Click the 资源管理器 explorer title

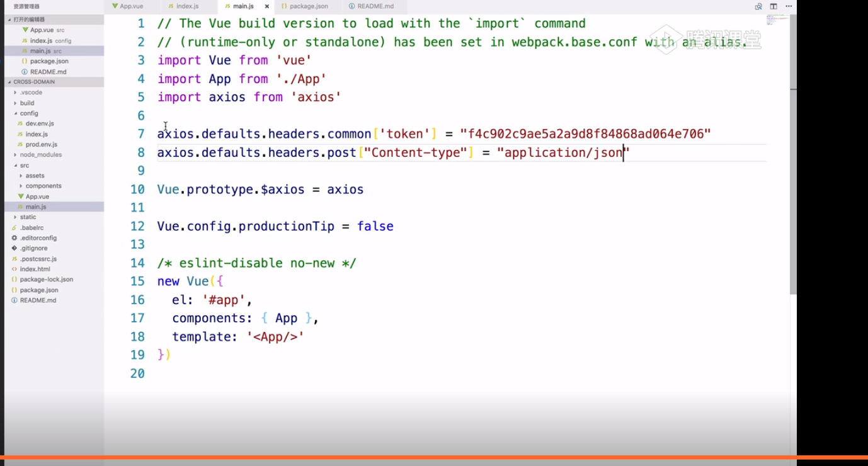(x=26, y=6)
